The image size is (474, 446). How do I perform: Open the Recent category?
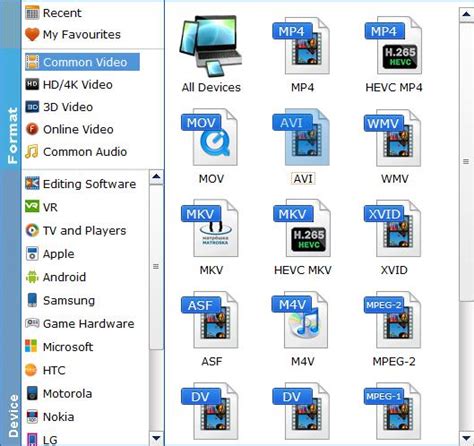53,13
